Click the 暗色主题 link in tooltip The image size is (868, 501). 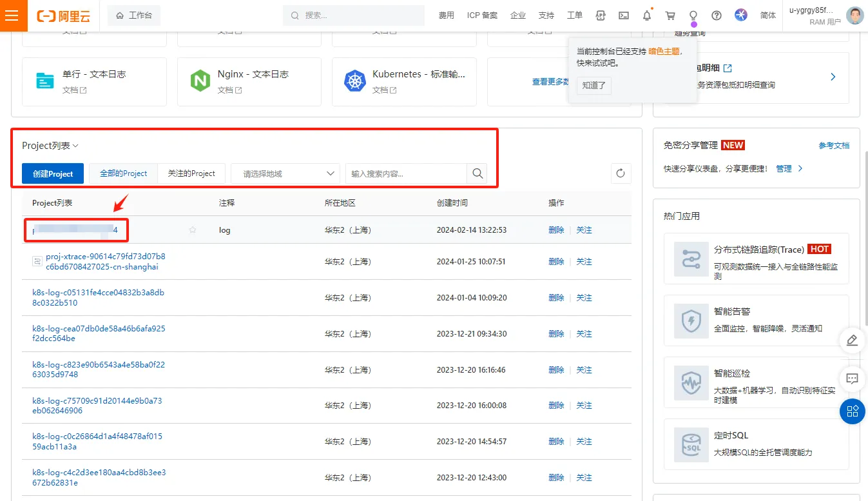pyautogui.click(x=664, y=51)
